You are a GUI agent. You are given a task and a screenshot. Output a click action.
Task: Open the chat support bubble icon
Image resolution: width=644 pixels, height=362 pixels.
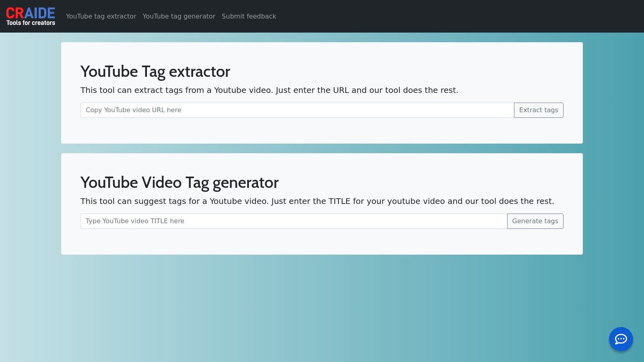[x=621, y=339]
